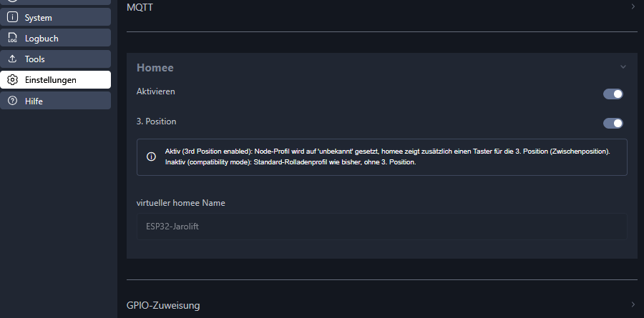Click the Aktivieren label text
The image size is (644, 318).
click(156, 91)
